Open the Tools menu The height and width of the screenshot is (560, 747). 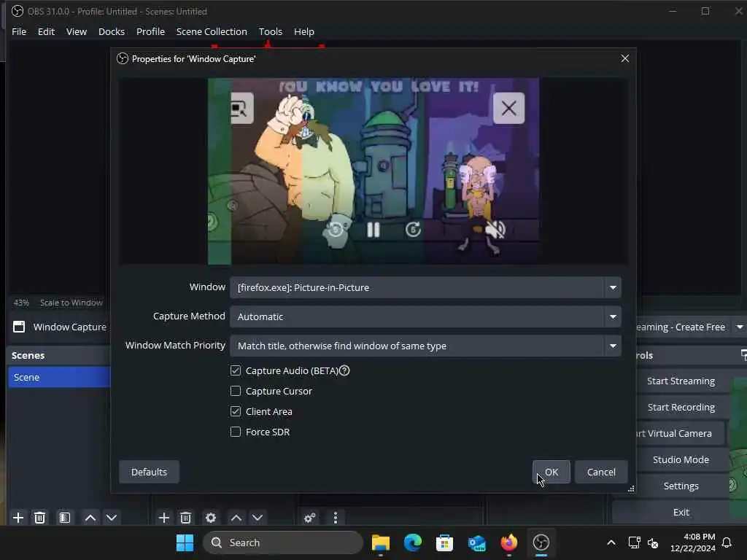click(x=270, y=31)
